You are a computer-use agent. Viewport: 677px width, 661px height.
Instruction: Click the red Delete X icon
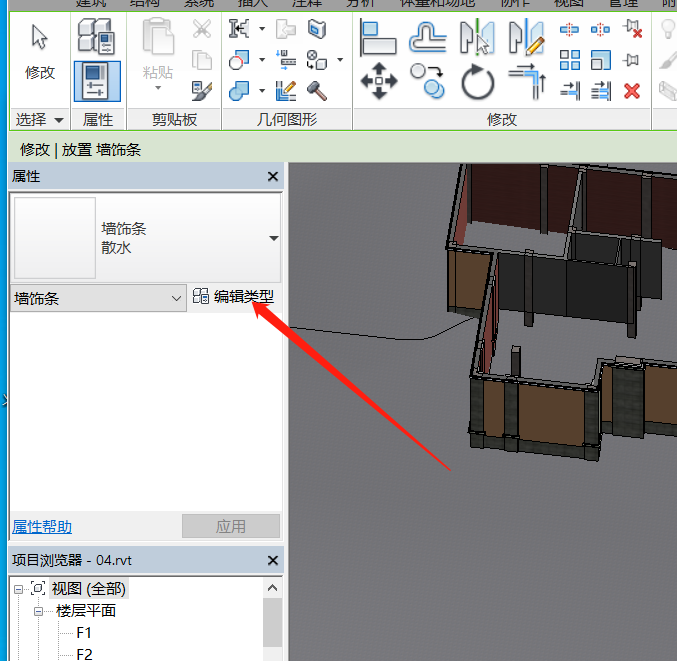click(x=631, y=91)
